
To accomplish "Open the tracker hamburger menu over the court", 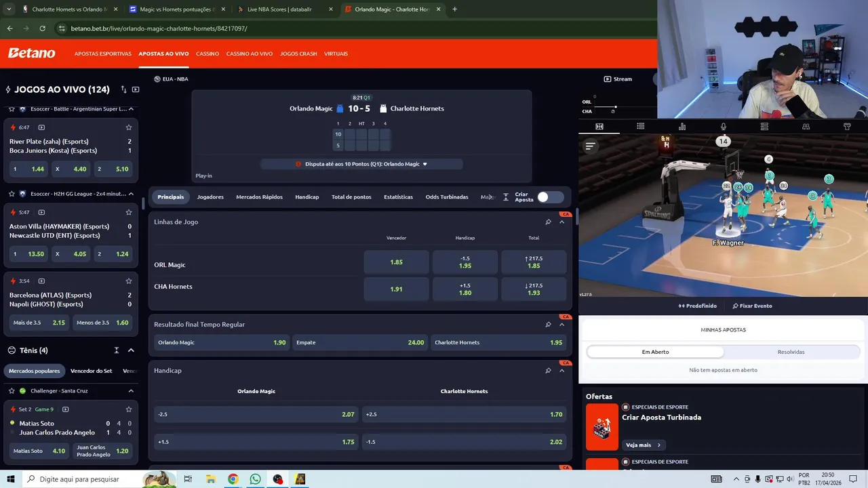I will pos(590,146).
